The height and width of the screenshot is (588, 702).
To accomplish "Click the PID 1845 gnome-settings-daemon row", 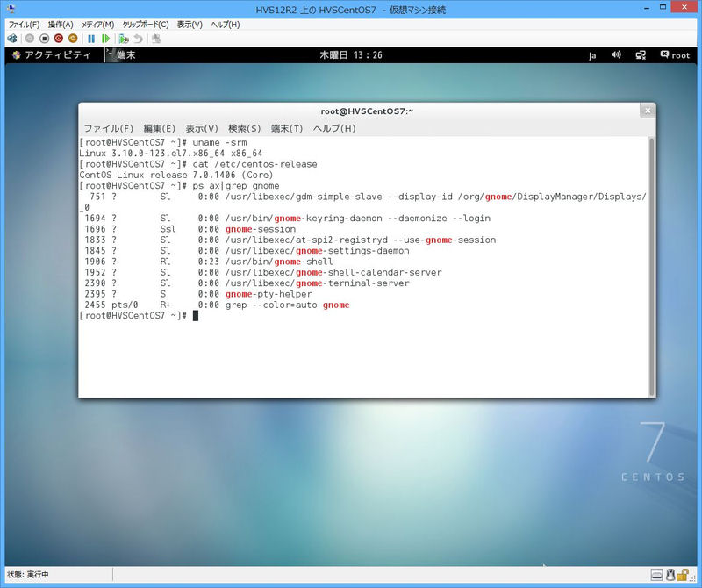I will tap(247, 251).
